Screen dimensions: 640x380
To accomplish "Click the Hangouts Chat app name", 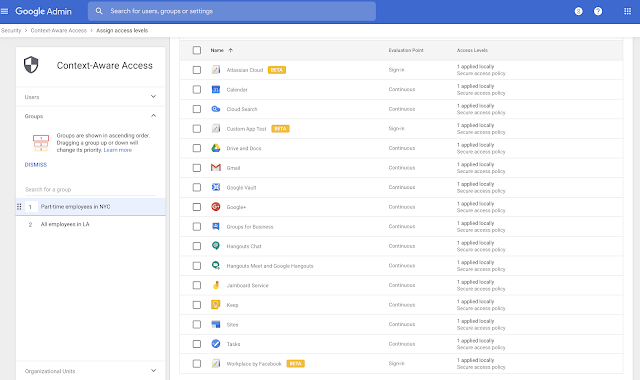I will tap(244, 246).
